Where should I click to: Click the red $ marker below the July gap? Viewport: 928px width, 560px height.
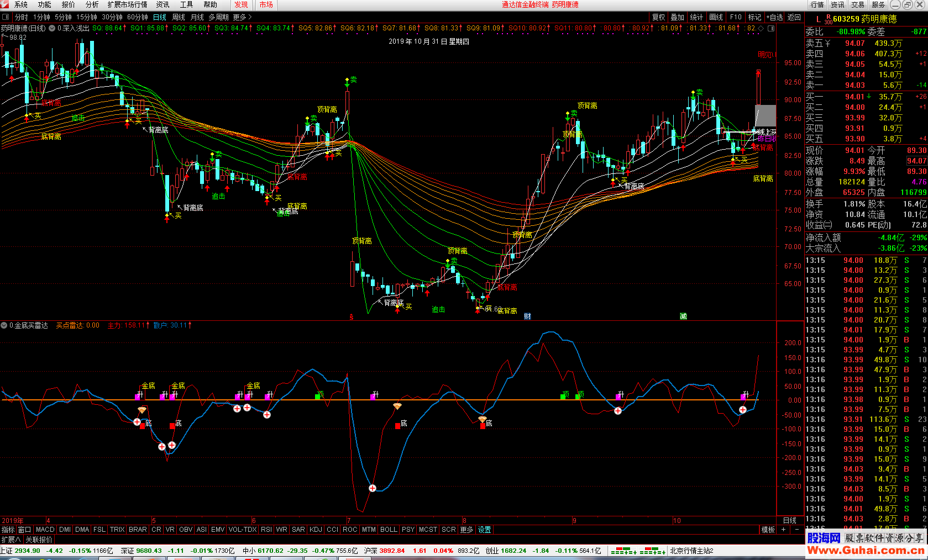pos(351,317)
